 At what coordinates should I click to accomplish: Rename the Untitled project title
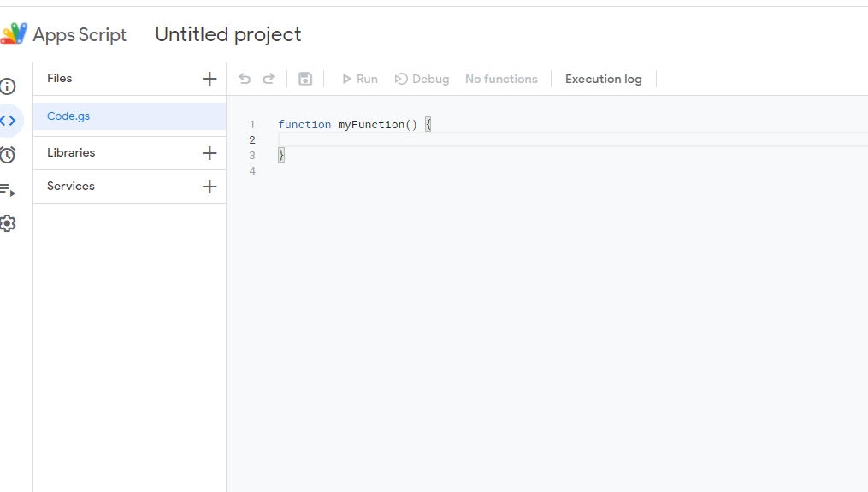click(228, 34)
